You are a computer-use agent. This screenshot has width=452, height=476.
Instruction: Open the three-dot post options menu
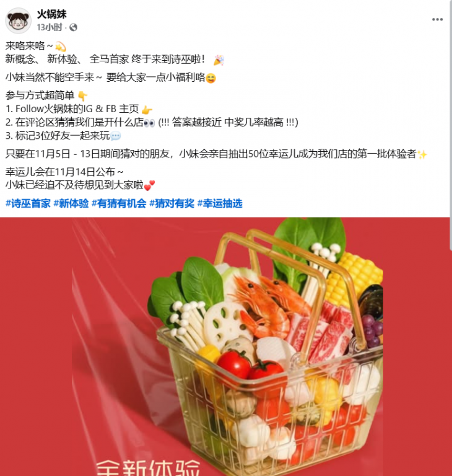[437, 19]
